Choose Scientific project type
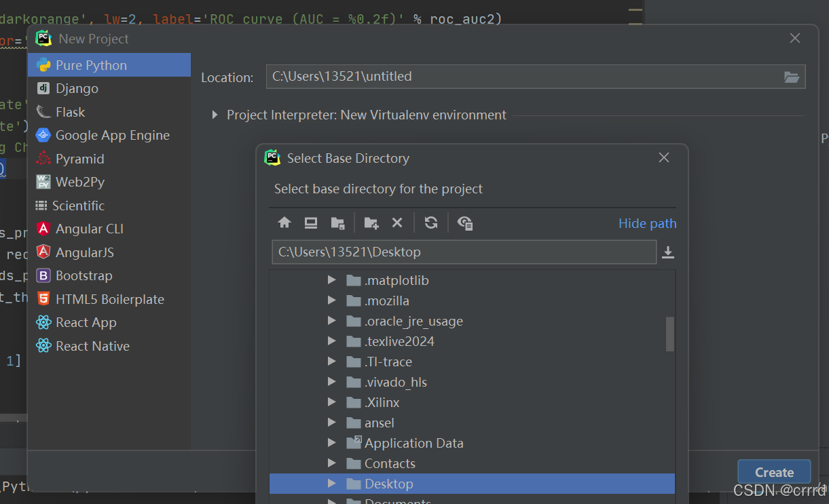The image size is (829, 504). (x=109, y=206)
